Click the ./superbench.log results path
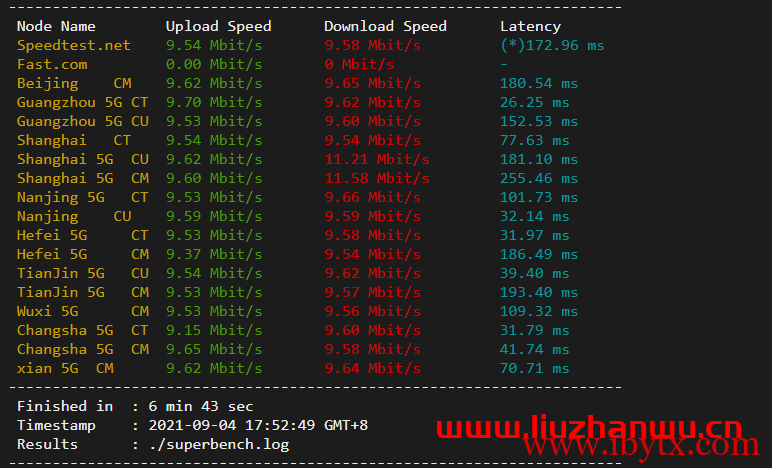The width and height of the screenshot is (772, 468). [x=219, y=444]
